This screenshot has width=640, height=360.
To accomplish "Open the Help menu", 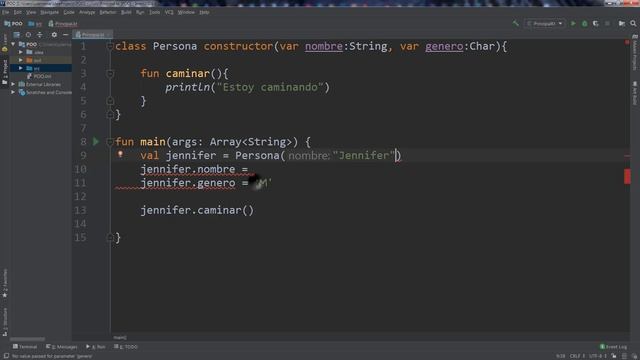I will pyautogui.click(x=204, y=12).
